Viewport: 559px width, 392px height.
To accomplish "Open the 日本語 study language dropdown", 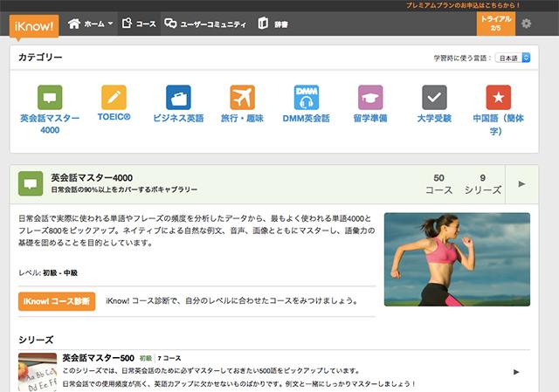I will point(513,58).
